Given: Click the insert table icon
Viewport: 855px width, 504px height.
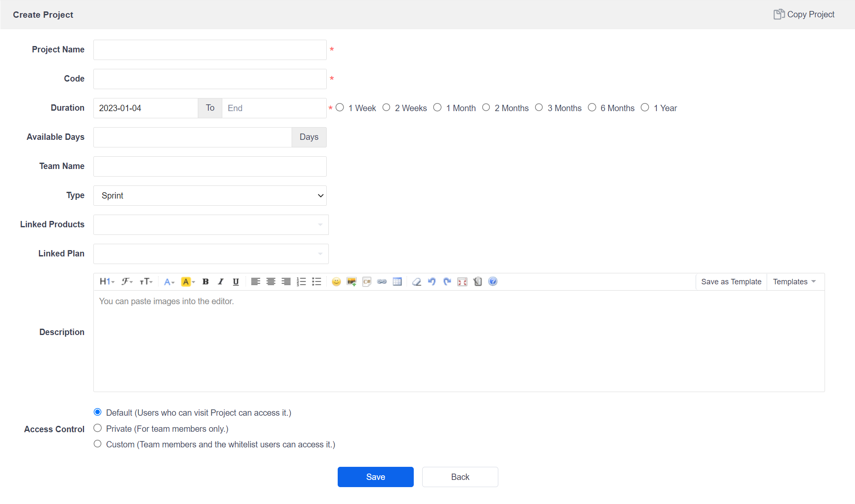Looking at the screenshot, I should (397, 282).
